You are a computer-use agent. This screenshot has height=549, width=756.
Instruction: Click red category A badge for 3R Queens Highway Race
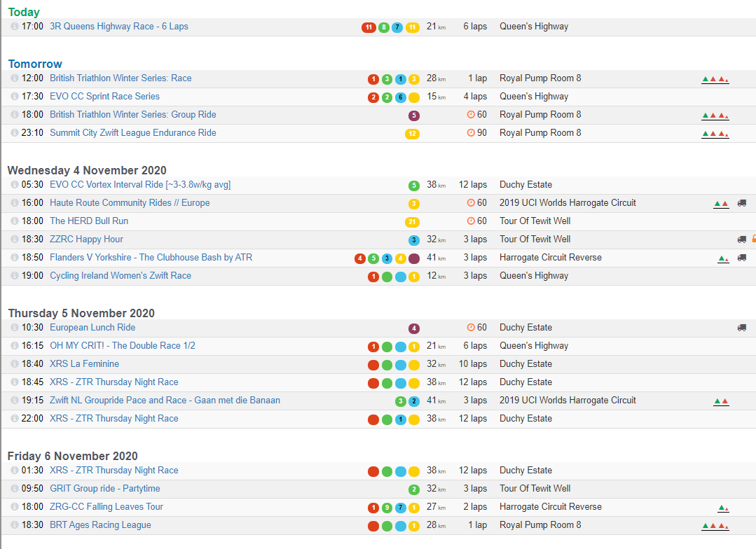pyautogui.click(x=369, y=27)
